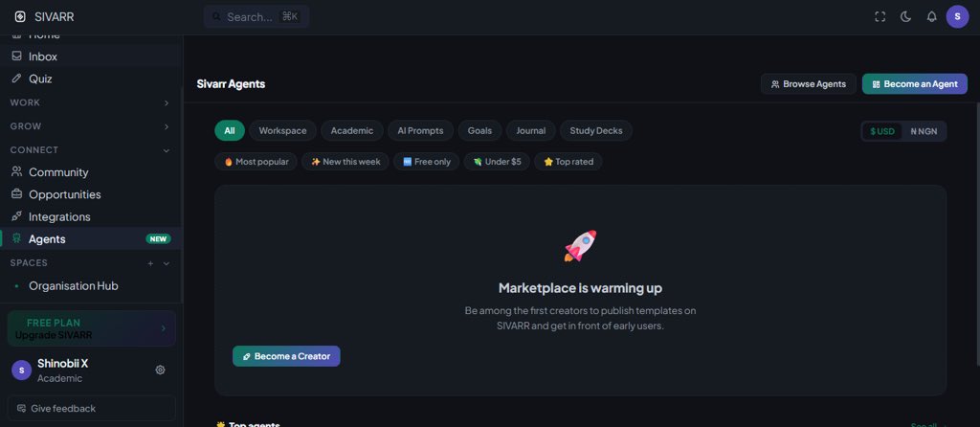This screenshot has width=980, height=427.
Task: Select Study Decks category filter
Action: (x=596, y=130)
